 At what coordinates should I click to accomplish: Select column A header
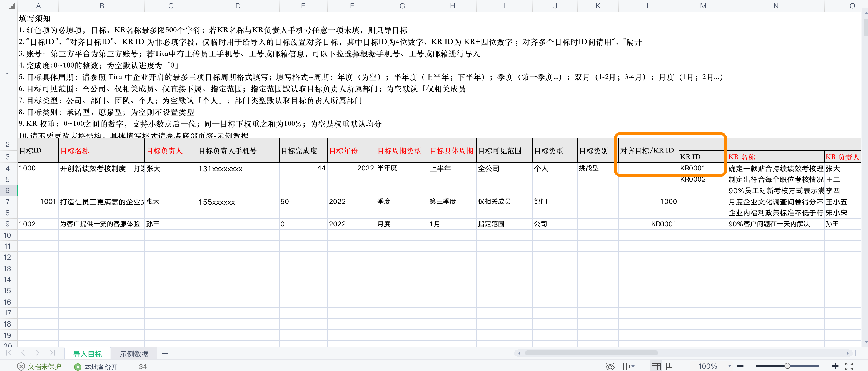click(x=38, y=6)
